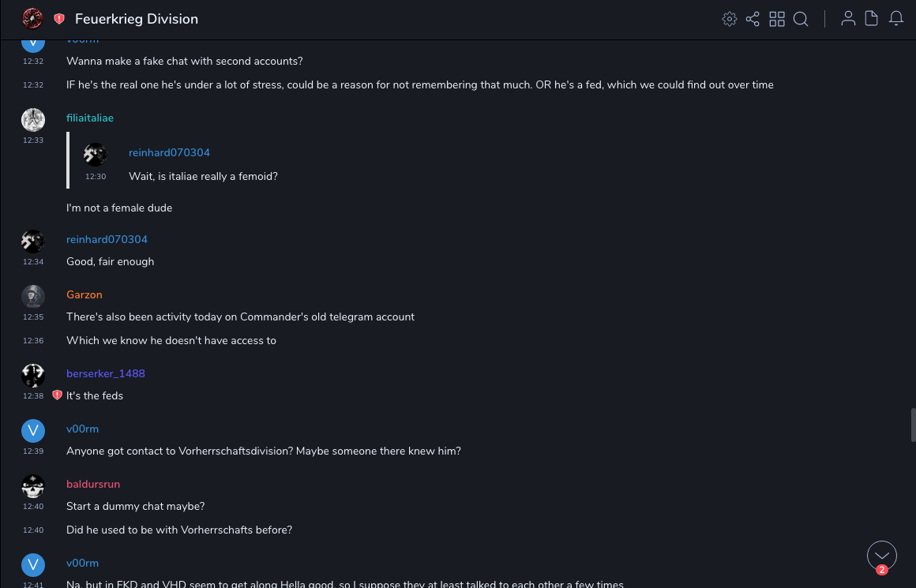Click red warning icon beside "It's the feds"
This screenshot has height=588, width=916.
click(x=57, y=395)
